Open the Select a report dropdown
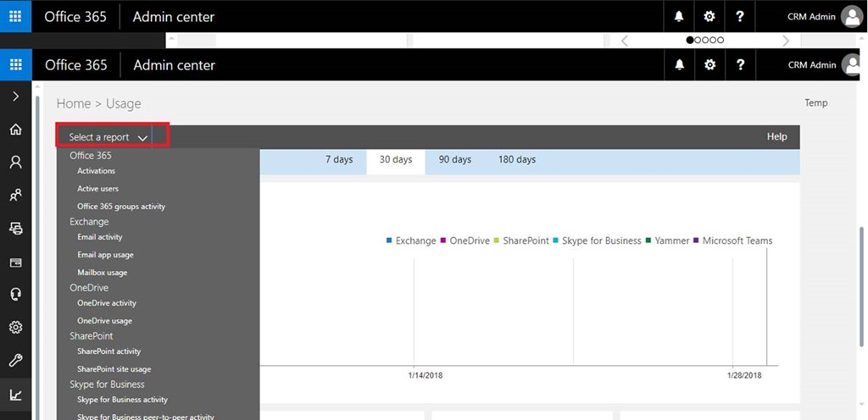 (x=108, y=137)
